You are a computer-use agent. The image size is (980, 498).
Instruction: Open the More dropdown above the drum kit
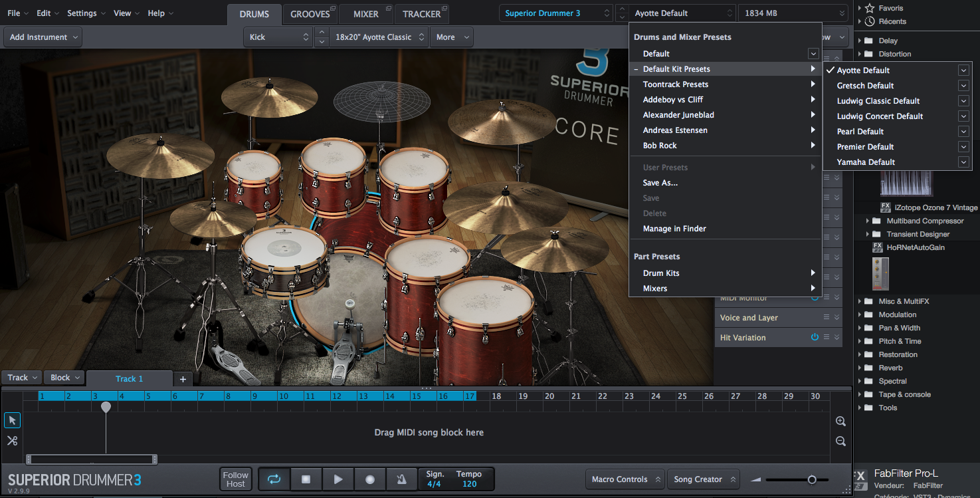point(452,37)
